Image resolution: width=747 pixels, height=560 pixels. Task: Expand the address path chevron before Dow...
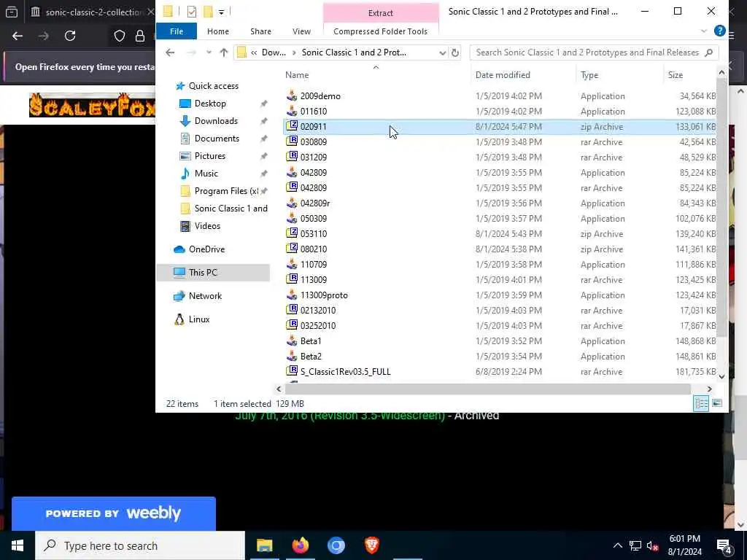point(254,52)
